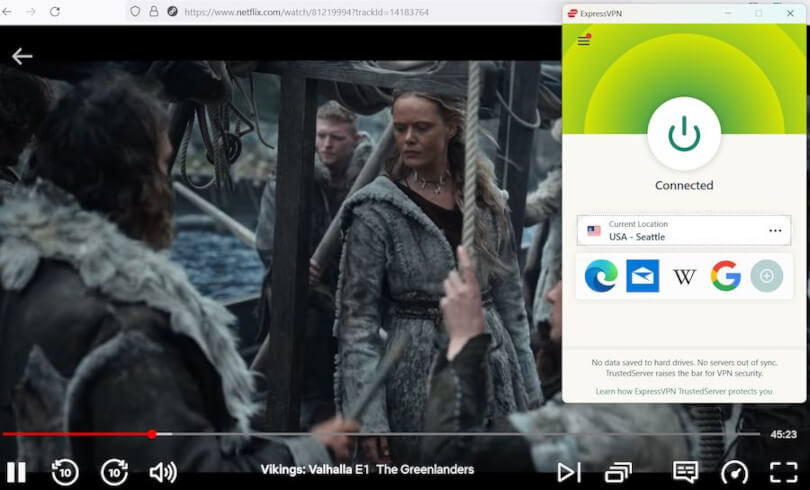The width and height of the screenshot is (810, 490).
Task: Click the Netflix URL address bar
Action: (x=306, y=12)
